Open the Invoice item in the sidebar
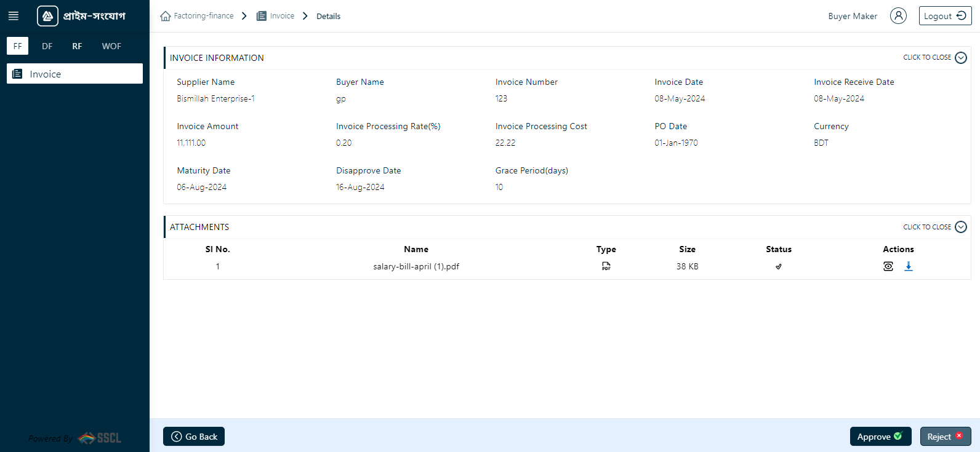Screen dimensions: 980x452 tap(74, 74)
